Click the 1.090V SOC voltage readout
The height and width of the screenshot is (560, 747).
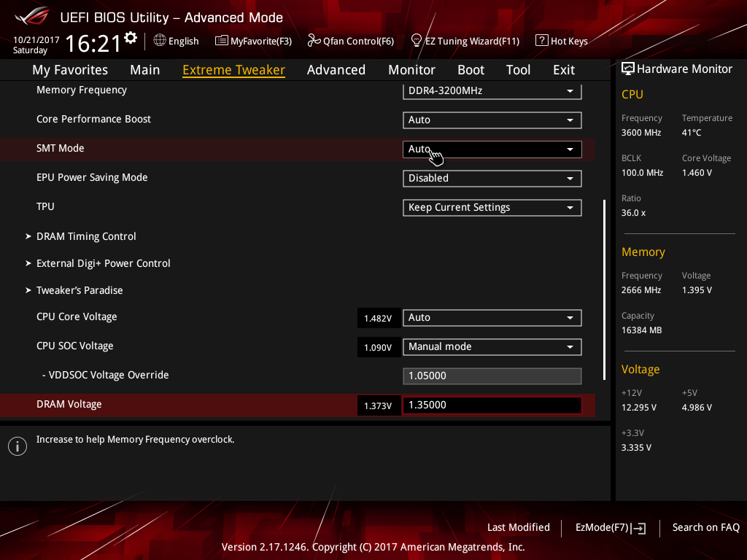379,347
